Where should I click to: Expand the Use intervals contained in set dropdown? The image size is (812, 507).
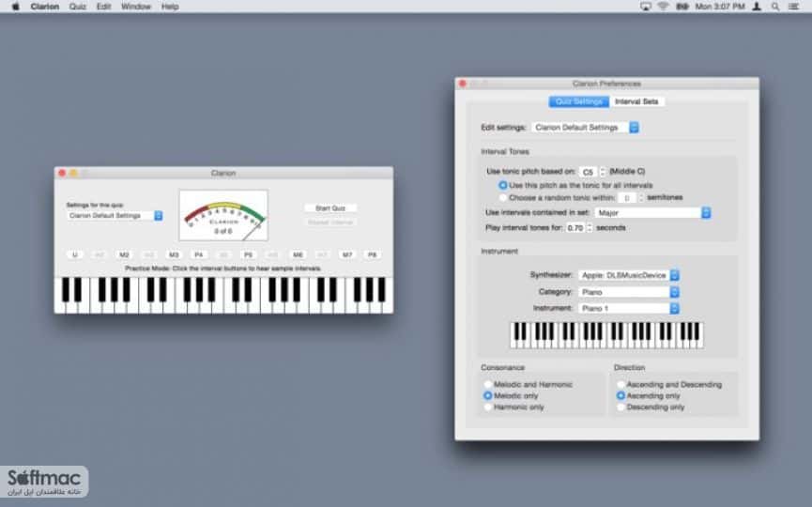pos(653,213)
